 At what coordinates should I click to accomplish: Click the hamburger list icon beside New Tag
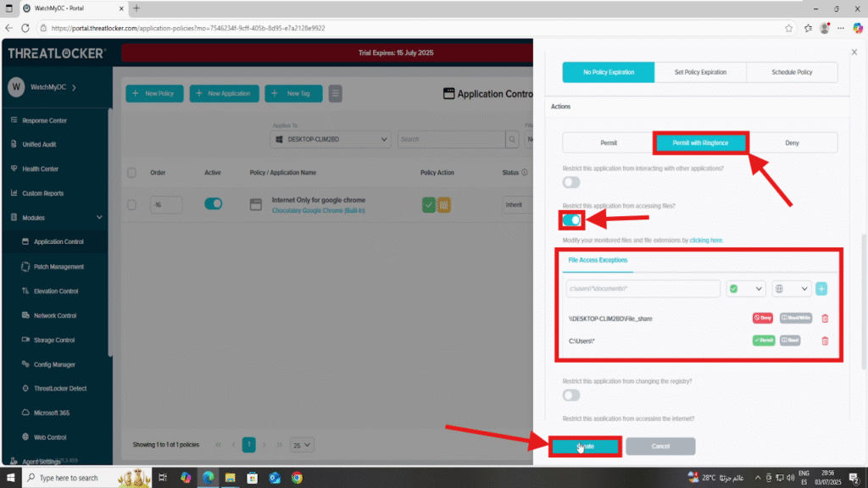pos(335,93)
